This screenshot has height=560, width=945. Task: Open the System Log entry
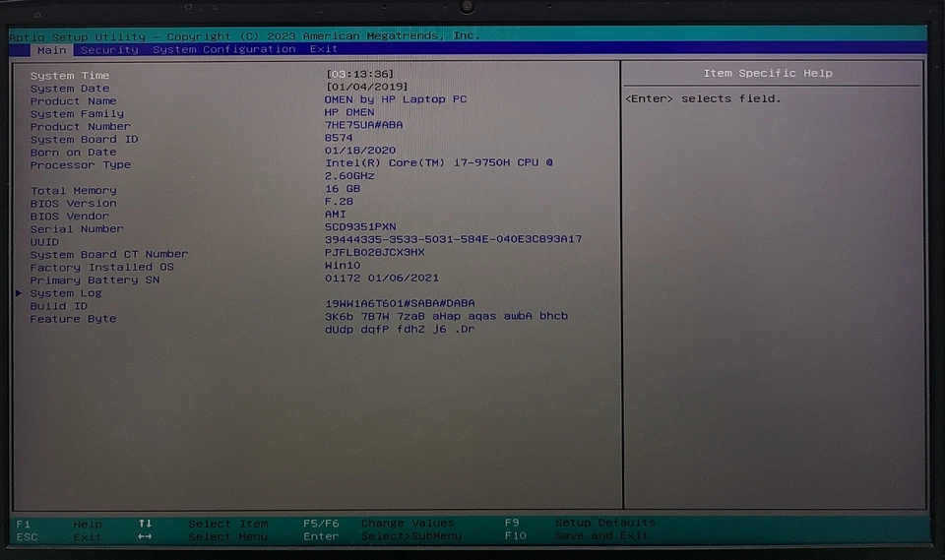point(66,293)
